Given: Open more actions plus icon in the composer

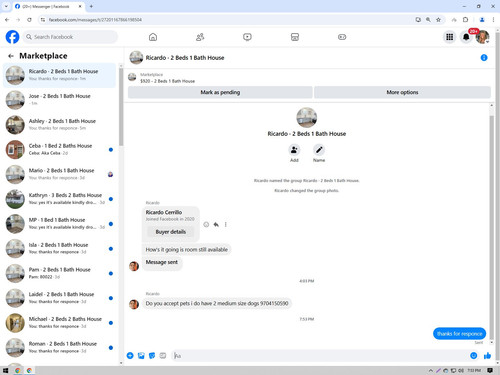Looking at the screenshot, I should (130, 356).
